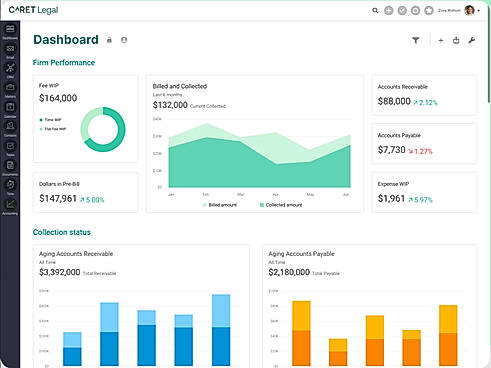Click the CARET Legal logo

(33, 10)
